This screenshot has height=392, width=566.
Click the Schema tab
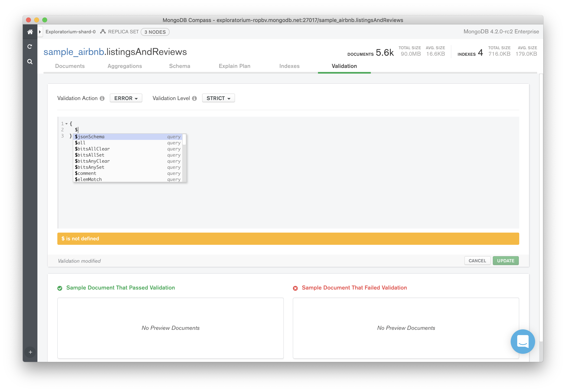pyautogui.click(x=180, y=66)
